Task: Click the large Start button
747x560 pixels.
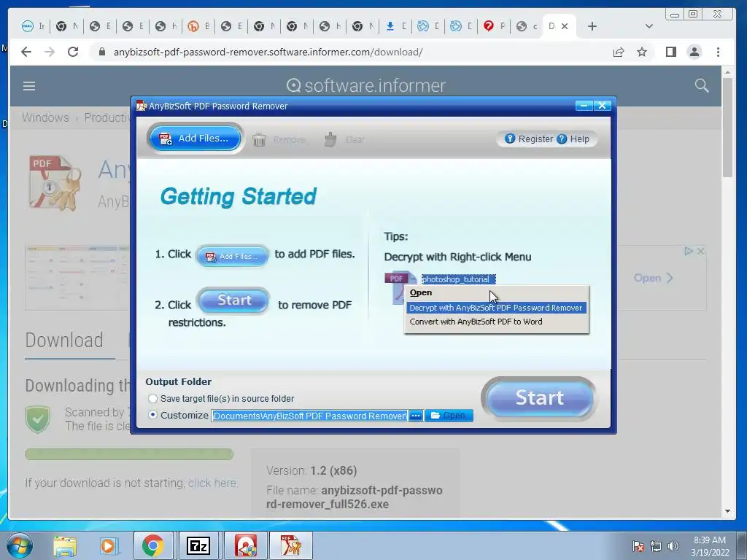Action: 539,398
